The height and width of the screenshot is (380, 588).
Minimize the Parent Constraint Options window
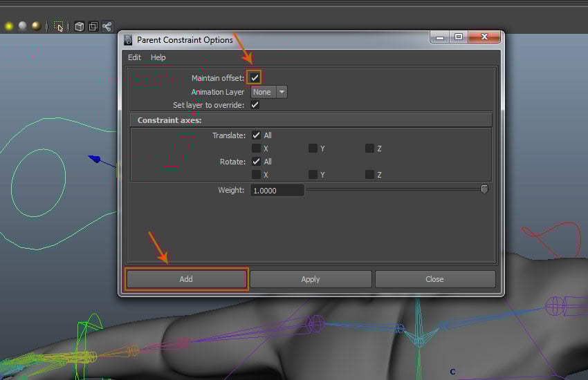[440, 37]
